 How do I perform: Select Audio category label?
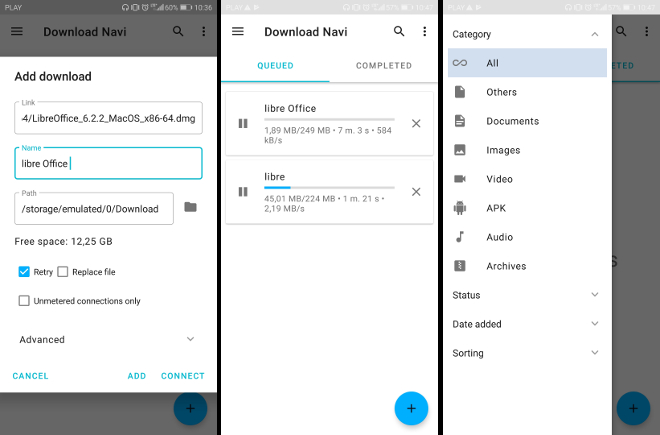click(499, 238)
